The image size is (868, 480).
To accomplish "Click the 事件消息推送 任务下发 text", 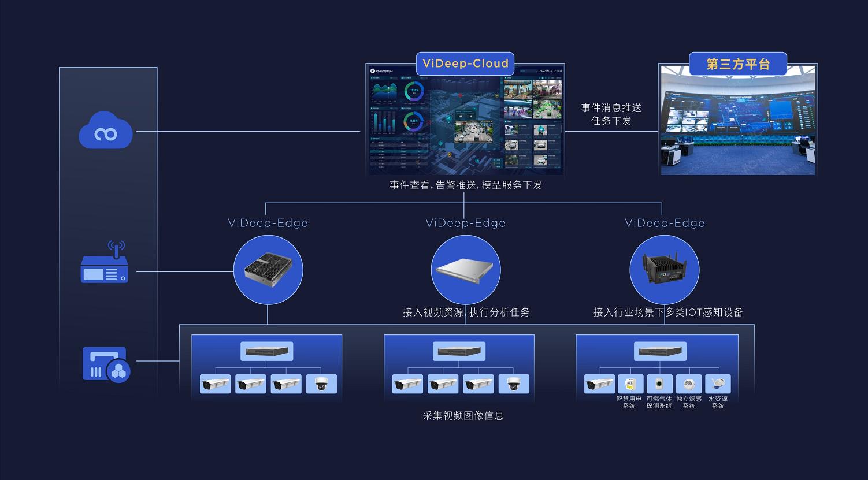I will coord(611,114).
